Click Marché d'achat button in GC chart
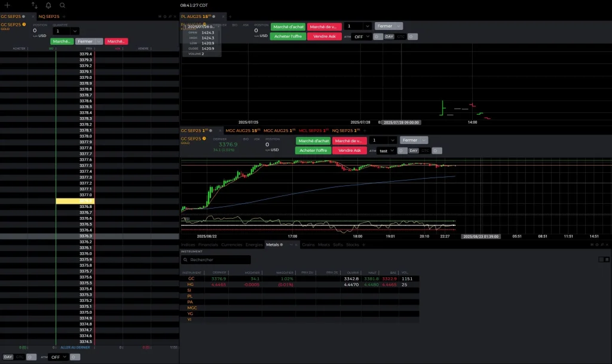The image size is (612, 364). (x=313, y=140)
